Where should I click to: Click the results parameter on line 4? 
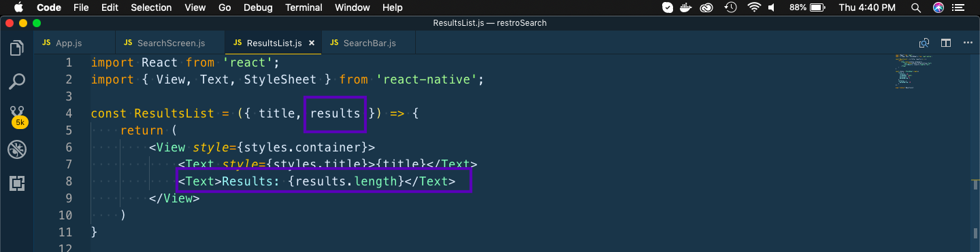coord(335,113)
